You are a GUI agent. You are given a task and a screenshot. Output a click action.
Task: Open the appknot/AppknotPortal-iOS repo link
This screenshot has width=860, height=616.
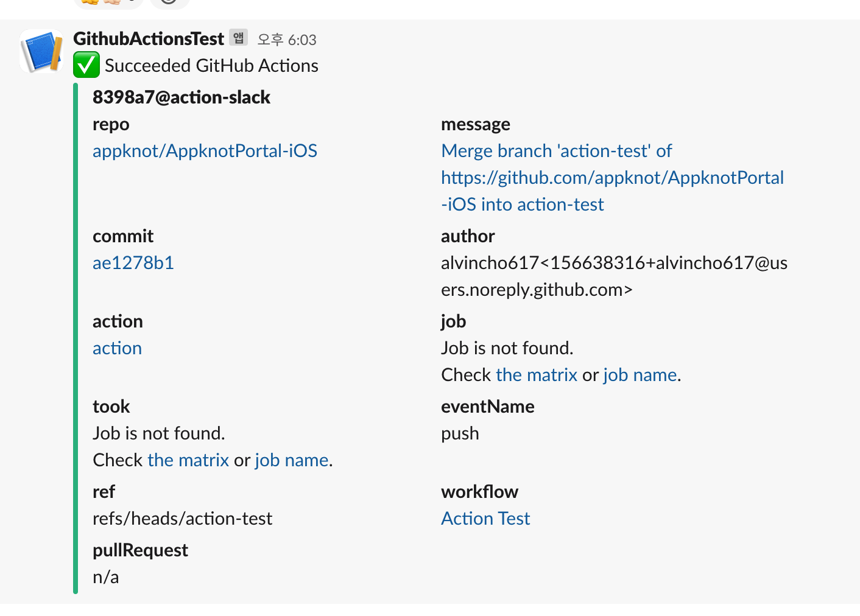point(205,151)
